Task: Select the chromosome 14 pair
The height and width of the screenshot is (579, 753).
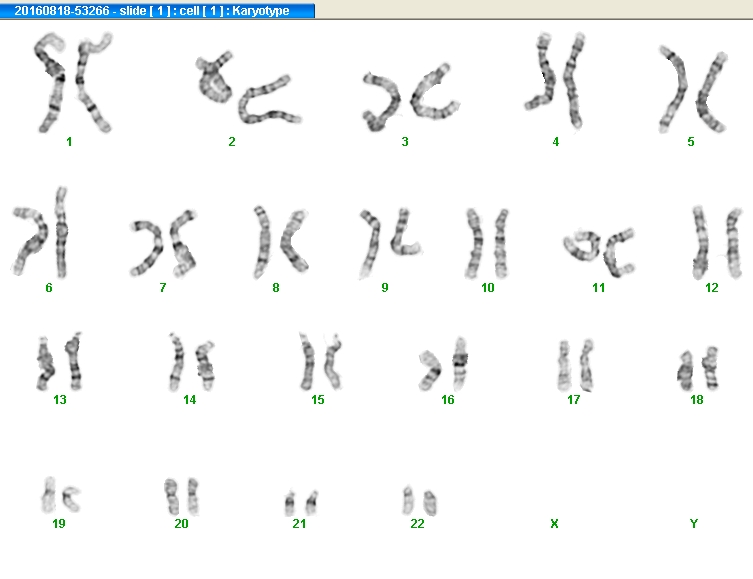Action: [192, 362]
